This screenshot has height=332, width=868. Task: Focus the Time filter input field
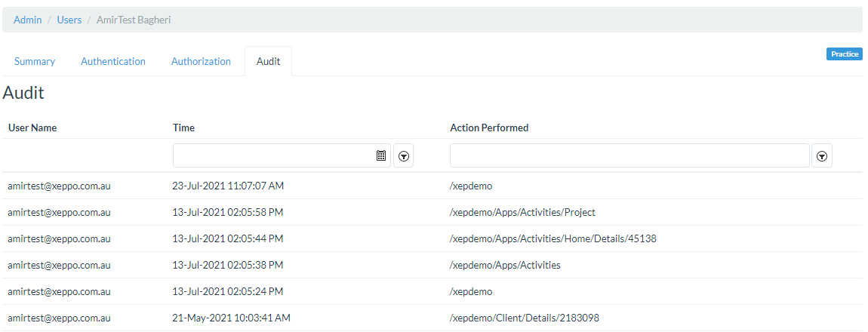(x=273, y=155)
